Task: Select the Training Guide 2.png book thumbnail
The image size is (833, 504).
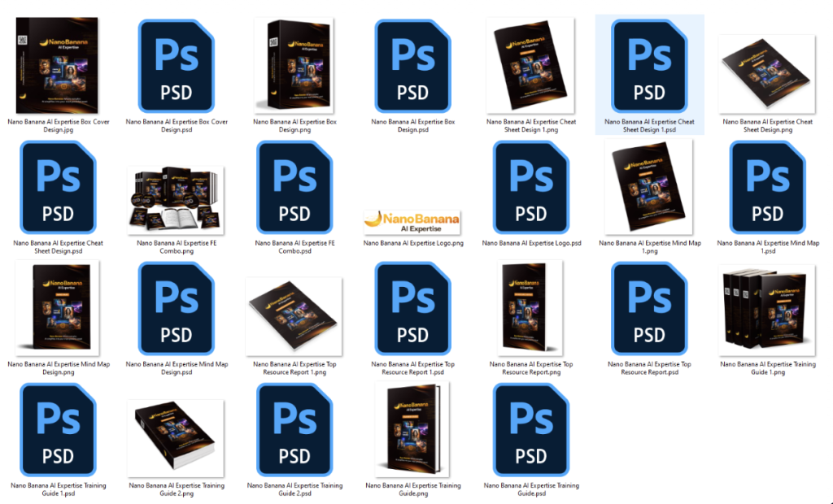Action: [177, 435]
